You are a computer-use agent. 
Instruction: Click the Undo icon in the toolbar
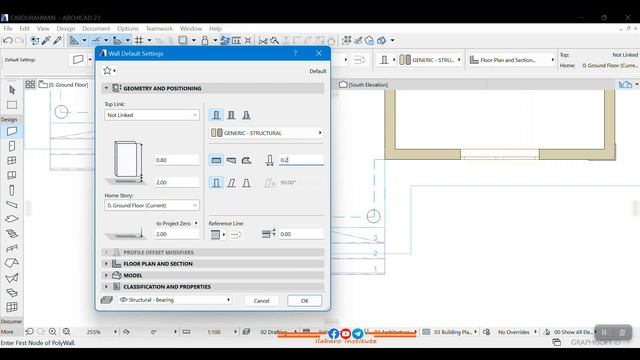[x=7, y=40]
